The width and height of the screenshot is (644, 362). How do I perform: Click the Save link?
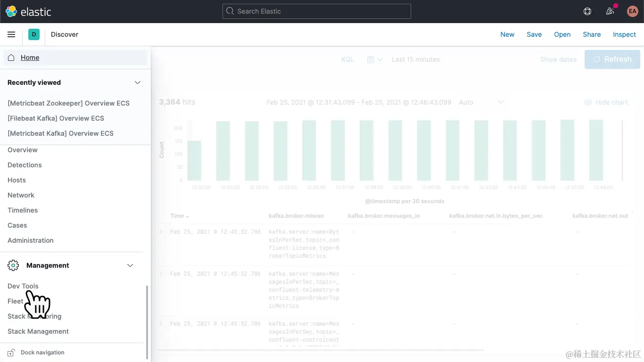click(x=534, y=34)
